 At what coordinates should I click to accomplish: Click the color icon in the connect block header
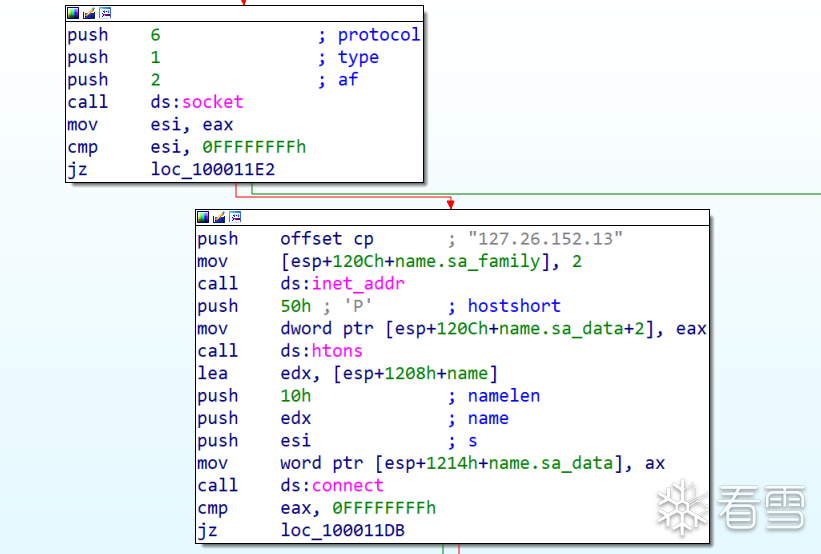203,217
